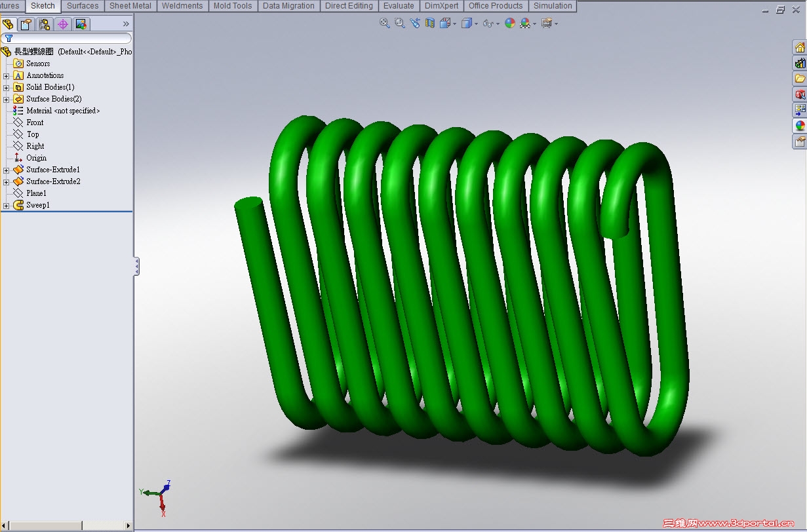Image resolution: width=807 pixels, height=532 pixels.
Task: Open the View Orientation dropdown arrow
Action: (454, 24)
